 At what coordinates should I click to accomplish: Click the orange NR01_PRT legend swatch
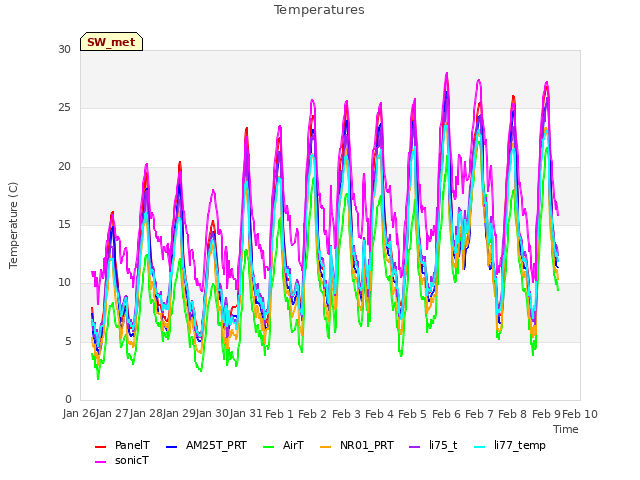point(325,447)
